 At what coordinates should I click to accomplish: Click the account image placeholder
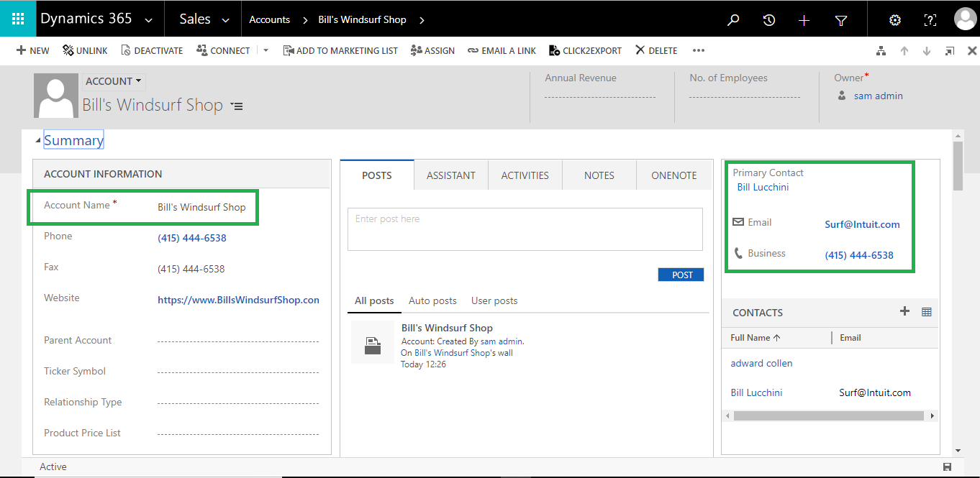tap(56, 95)
